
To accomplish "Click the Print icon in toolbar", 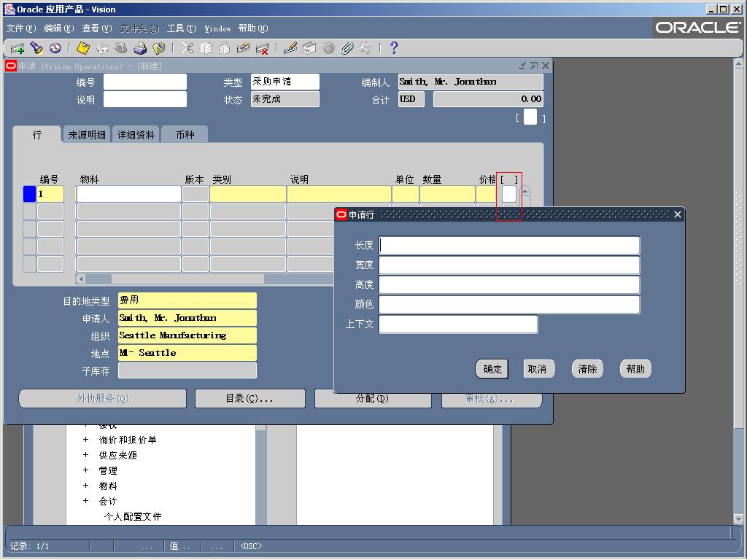I will pos(140,48).
